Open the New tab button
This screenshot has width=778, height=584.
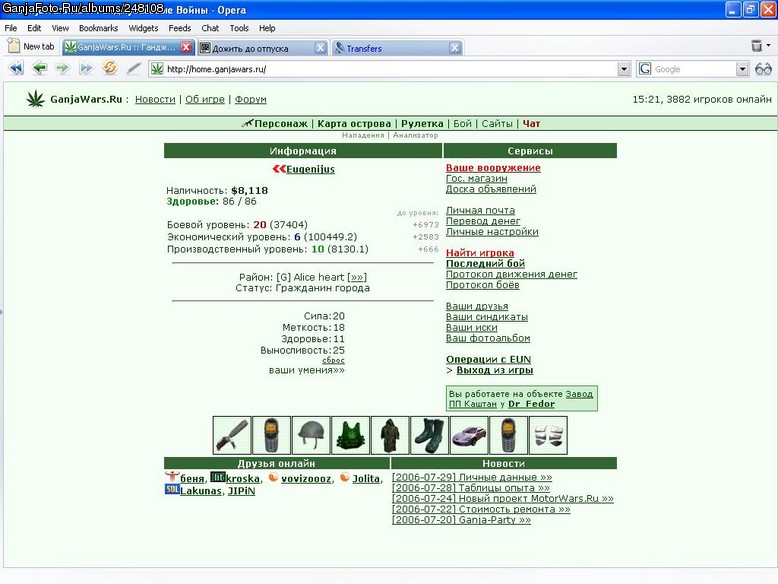(31, 47)
